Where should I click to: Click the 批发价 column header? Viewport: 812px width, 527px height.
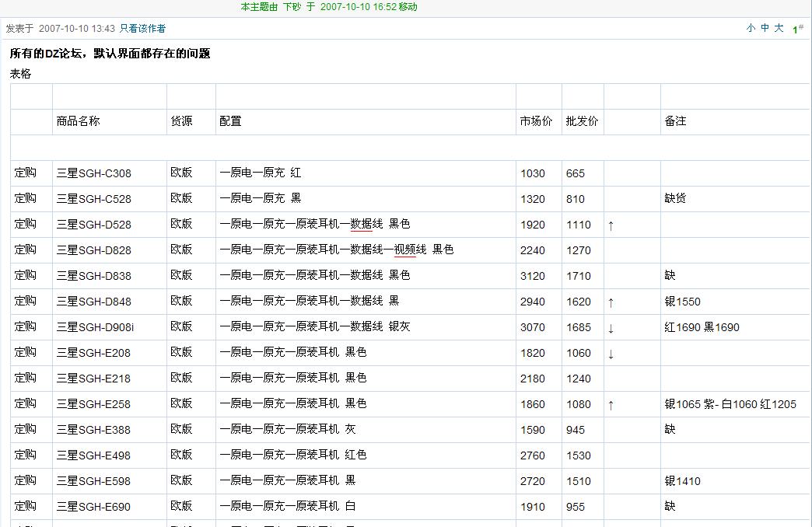pyautogui.click(x=582, y=121)
